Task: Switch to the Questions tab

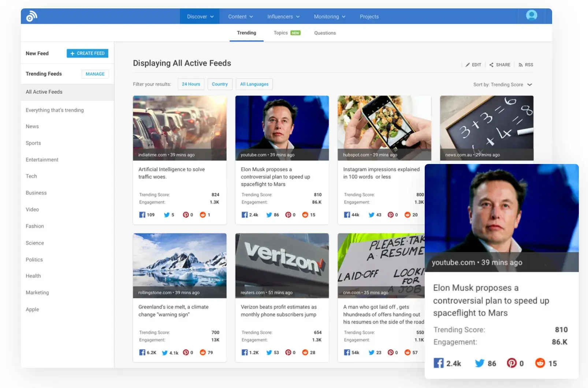Action: click(325, 33)
